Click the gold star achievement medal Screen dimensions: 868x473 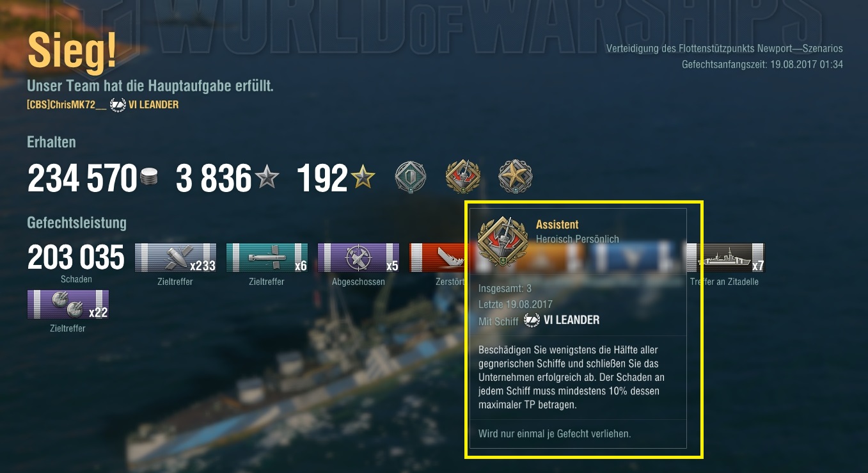click(x=516, y=177)
